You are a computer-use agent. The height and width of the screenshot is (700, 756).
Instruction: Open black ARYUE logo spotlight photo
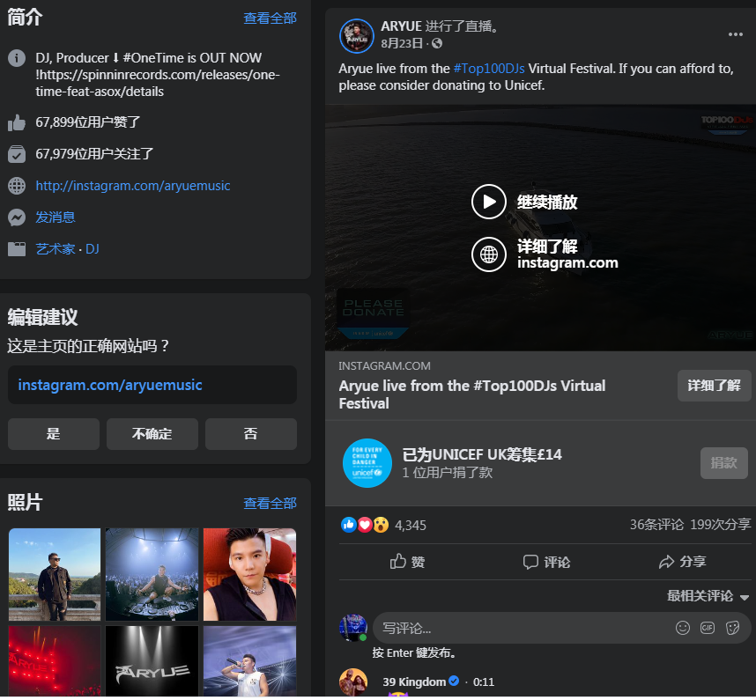152,661
